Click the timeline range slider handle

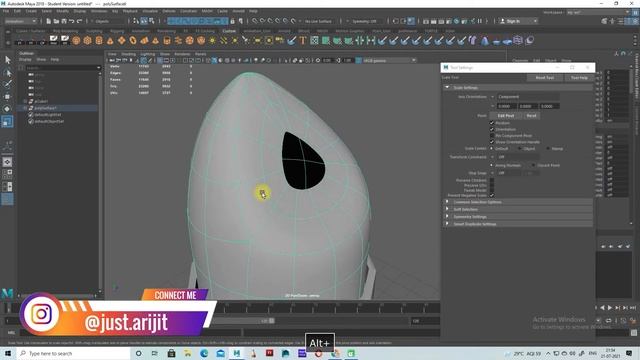click(272, 321)
